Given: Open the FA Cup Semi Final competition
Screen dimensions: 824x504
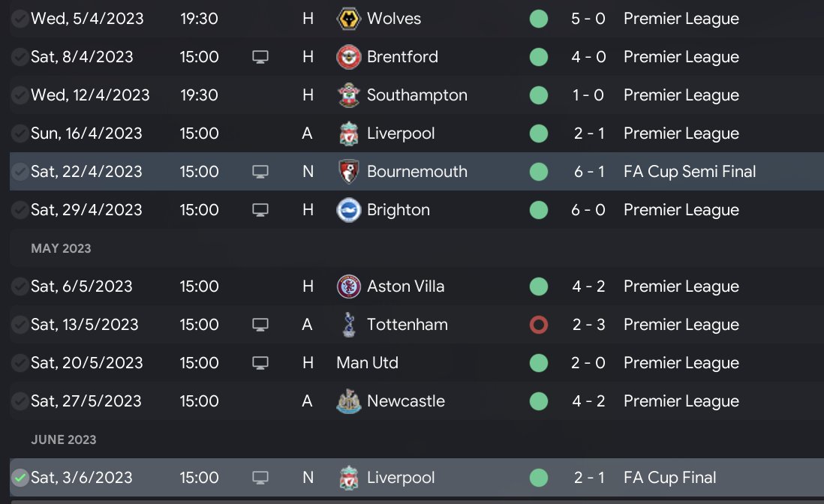Looking at the screenshot, I should pyautogui.click(x=690, y=172).
